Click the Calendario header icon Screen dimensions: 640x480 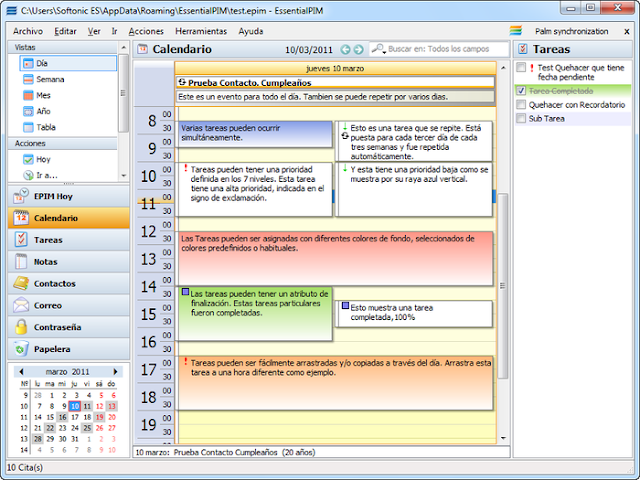coord(142,49)
